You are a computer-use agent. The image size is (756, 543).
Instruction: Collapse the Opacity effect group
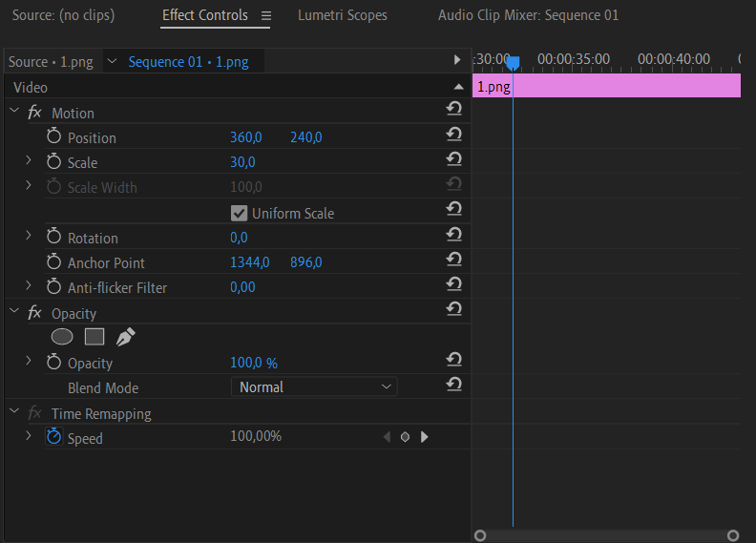coord(14,311)
